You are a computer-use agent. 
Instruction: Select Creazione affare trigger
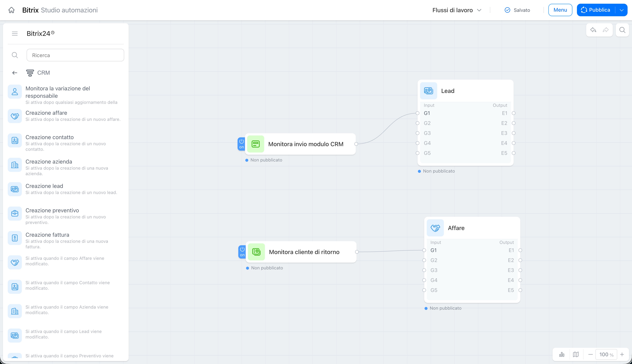click(66, 116)
